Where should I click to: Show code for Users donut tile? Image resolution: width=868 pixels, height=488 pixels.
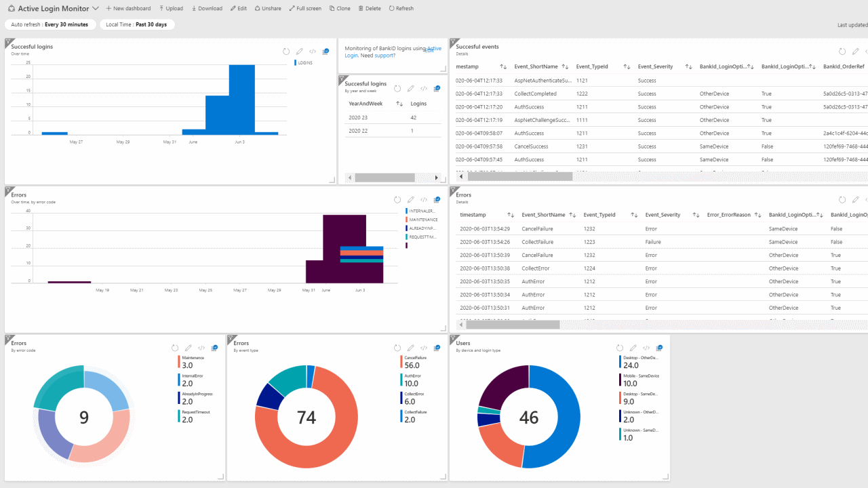[646, 348]
